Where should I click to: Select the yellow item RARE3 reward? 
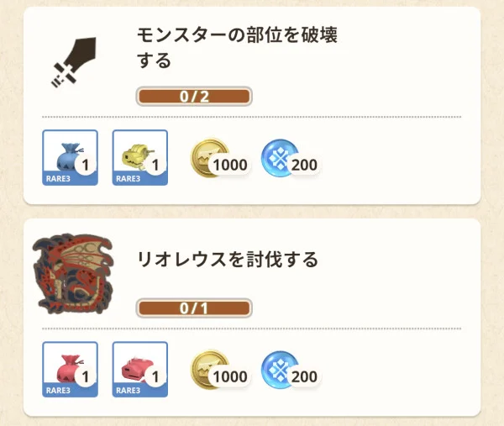pyautogui.click(x=139, y=157)
